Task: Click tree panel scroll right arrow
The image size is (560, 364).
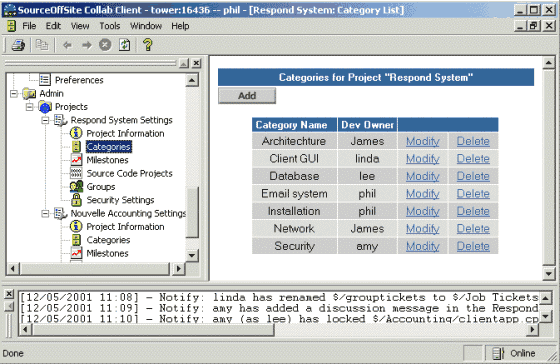Action: coord(179,268)
